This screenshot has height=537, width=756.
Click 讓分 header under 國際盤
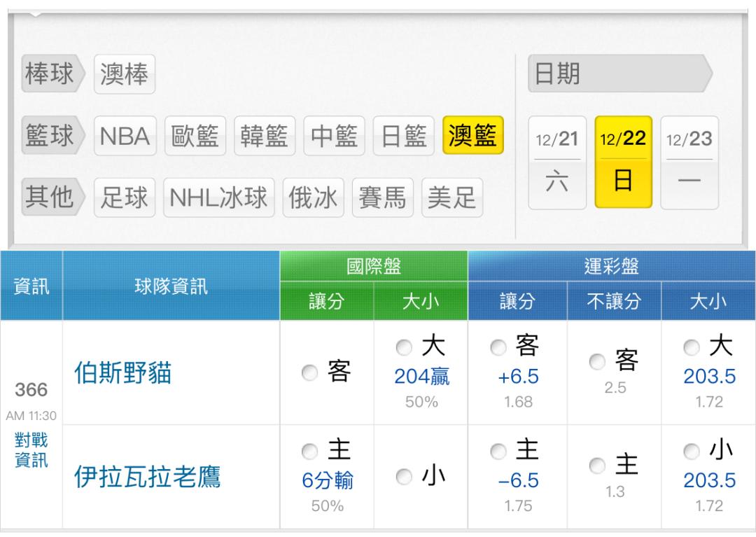(x=327, y=301)
